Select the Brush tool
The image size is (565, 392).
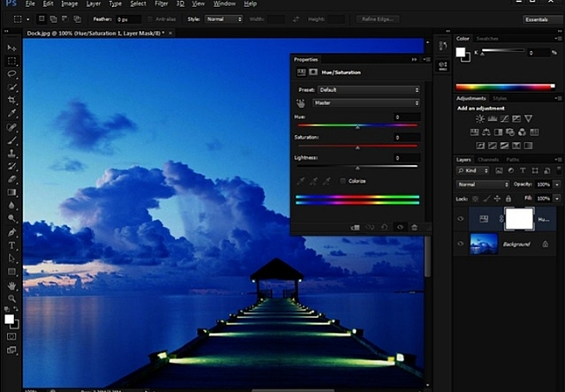[11, 140]
